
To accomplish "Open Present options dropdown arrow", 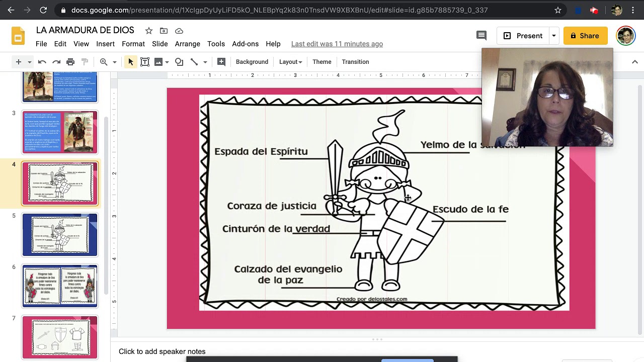I will 553,36.
